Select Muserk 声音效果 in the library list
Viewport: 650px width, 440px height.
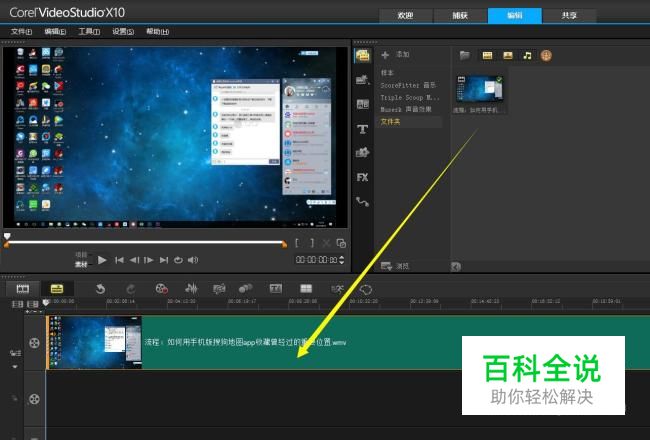point(406,109)
